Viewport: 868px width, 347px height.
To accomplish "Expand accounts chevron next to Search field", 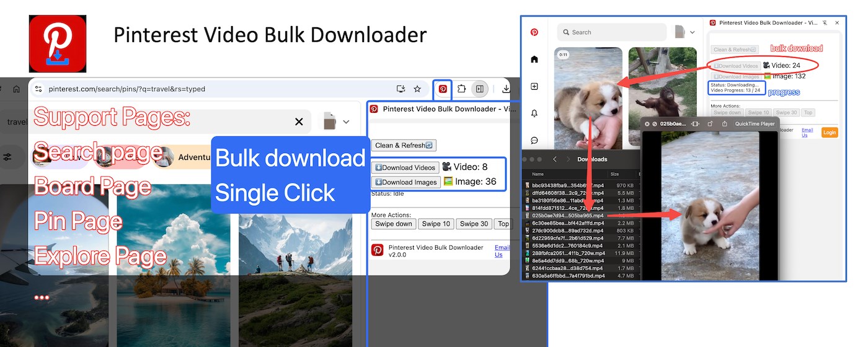I will click(x=693, y=32).
